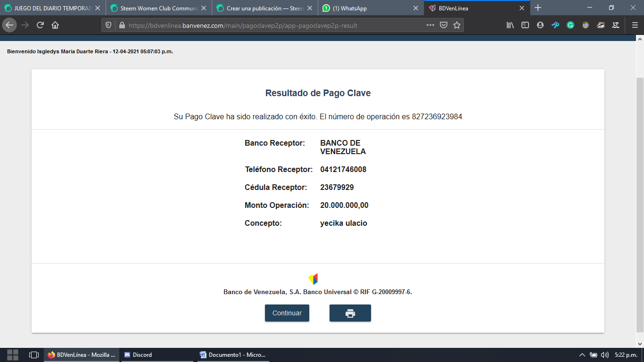Open the LanguageTool extension icon

pos(616,25)
